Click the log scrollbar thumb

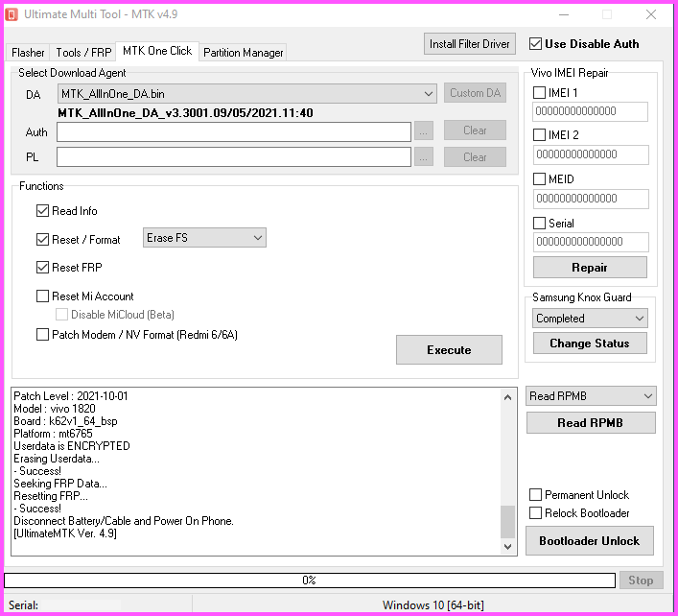(x=508, y=521)
